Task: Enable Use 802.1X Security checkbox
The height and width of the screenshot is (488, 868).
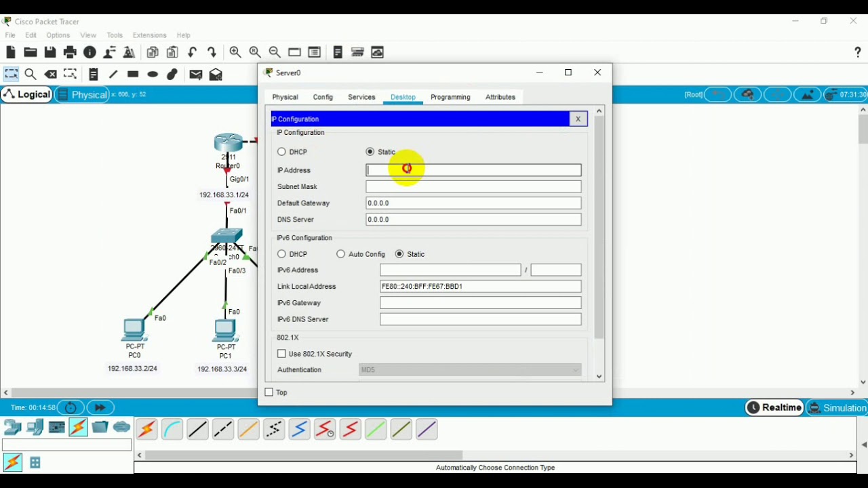Action: 281,354
